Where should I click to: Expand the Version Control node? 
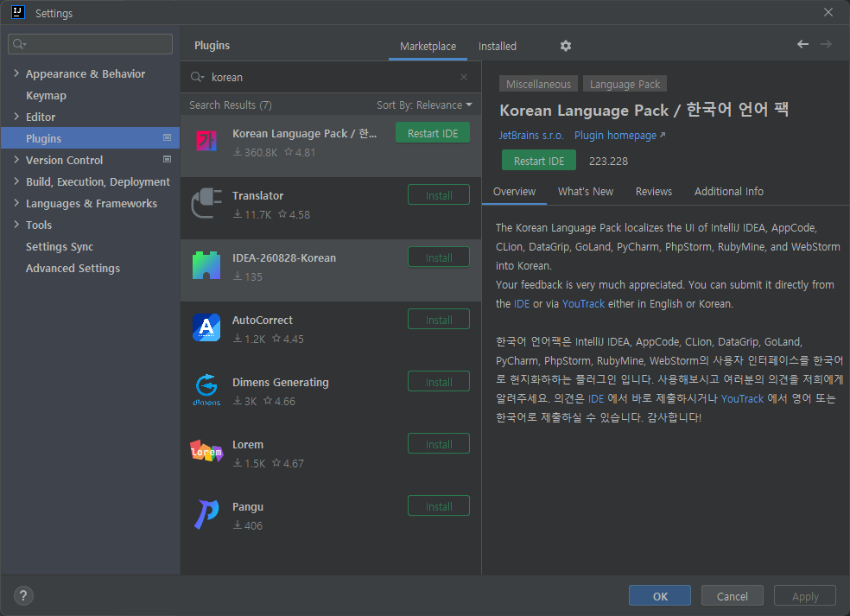[16, 160]
